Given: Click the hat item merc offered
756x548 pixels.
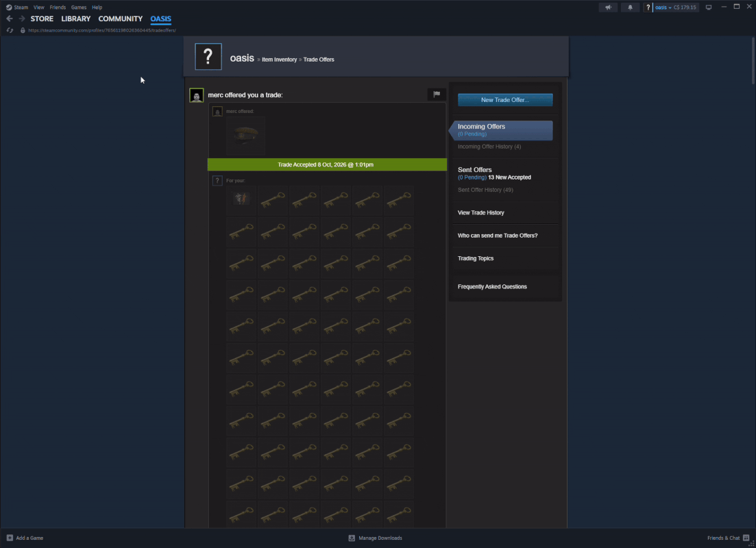Looking at the screenshot, I should pos(245,136).
